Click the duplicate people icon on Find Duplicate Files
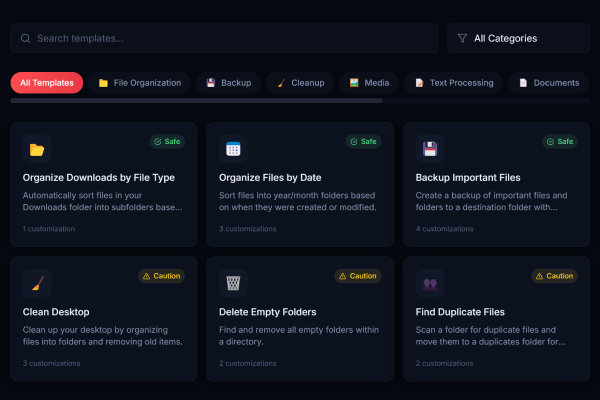The width and height of the screenshot is (600, 400). tap(430, 284)
